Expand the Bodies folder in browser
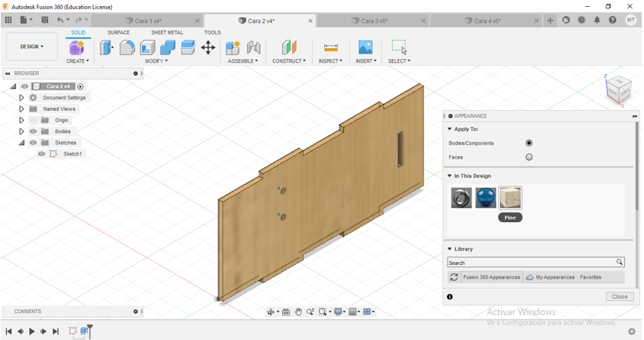 [21, 132]
